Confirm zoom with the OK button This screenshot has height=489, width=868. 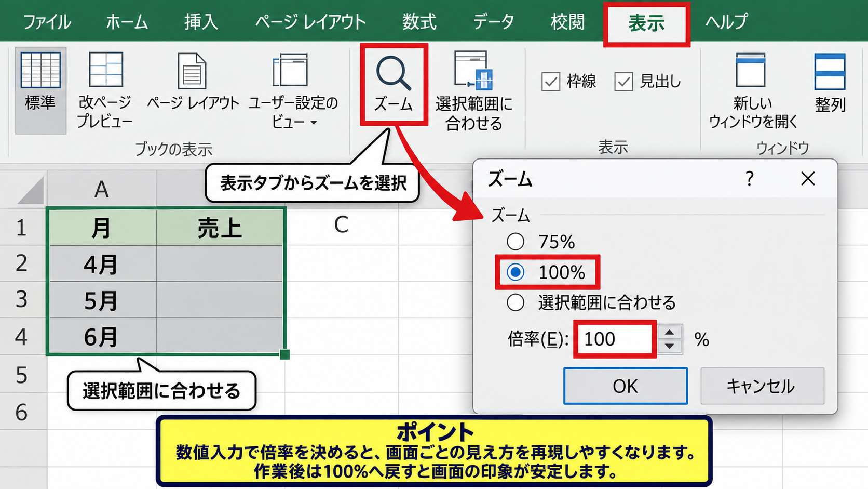[626, 386]
